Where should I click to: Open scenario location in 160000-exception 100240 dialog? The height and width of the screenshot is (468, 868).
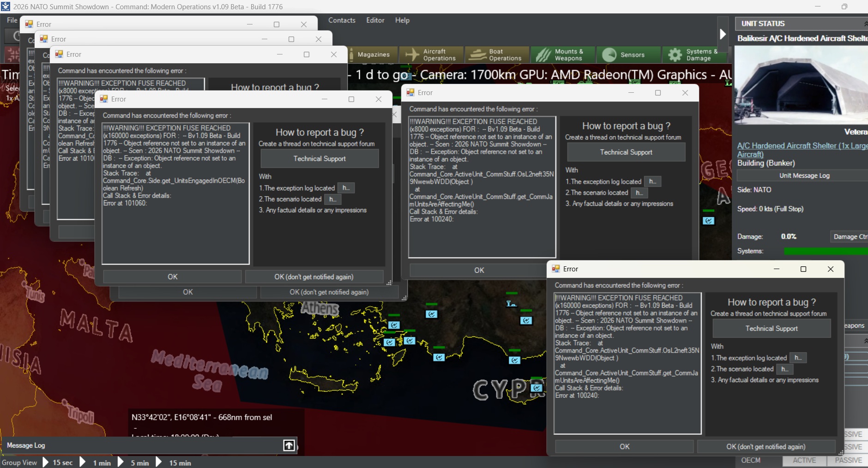click(x=784, y=369)
